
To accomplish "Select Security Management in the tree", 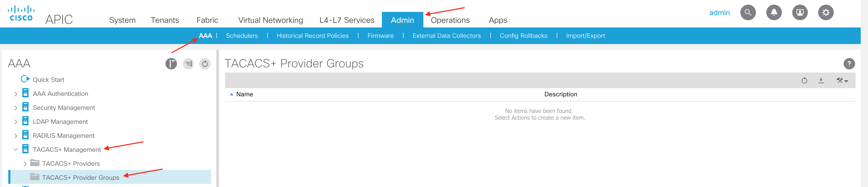I will click(x=64, y=108).
